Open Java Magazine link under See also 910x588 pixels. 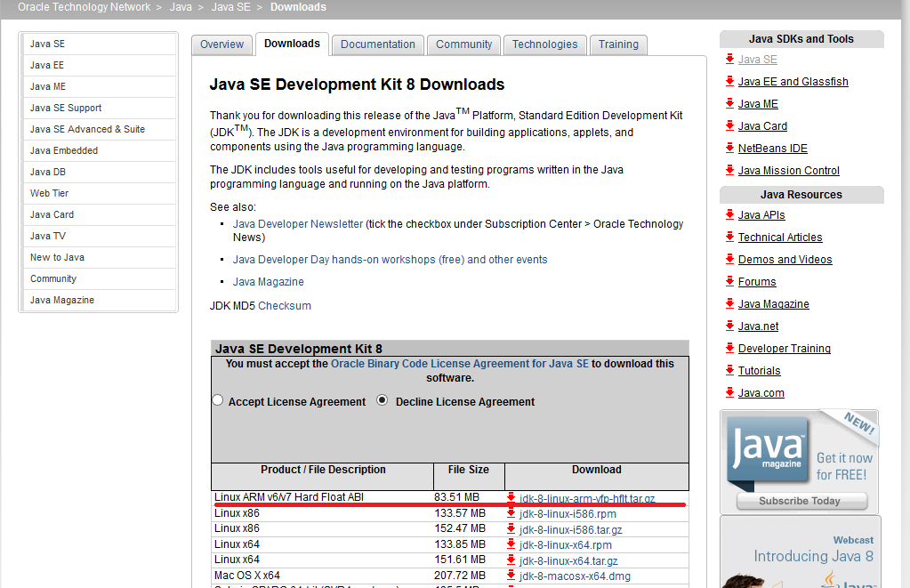point(268,282)
